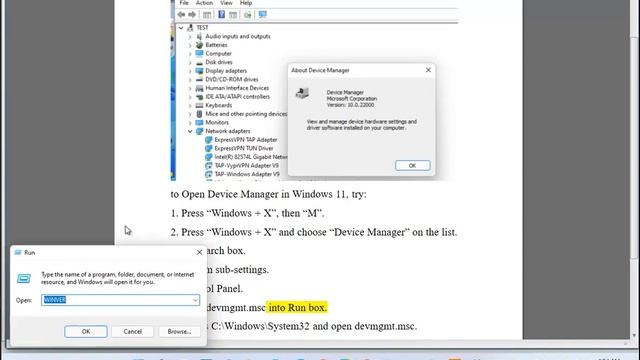Click the Display adapters category icon
This screenshot has width=640, height=360.
click(x=199, y=71)
